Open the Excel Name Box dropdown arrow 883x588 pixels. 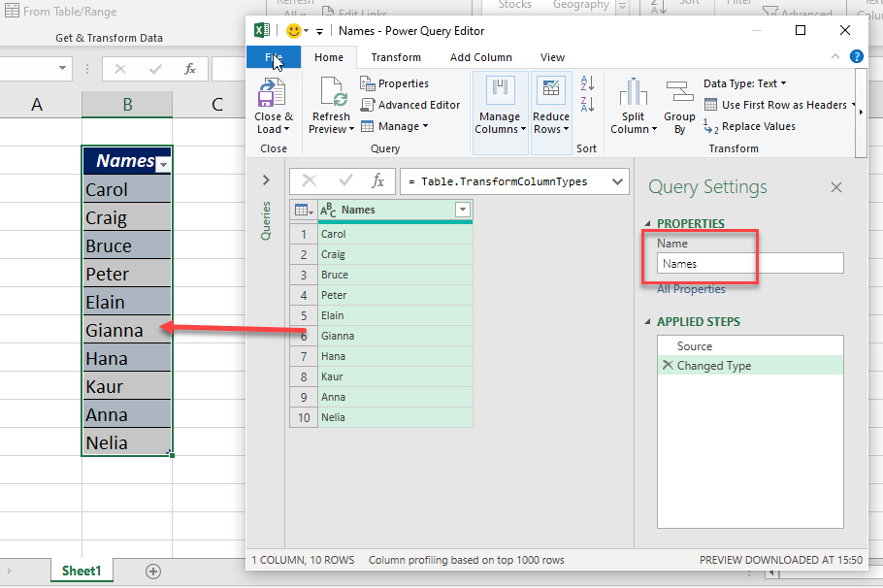[62, 69]
